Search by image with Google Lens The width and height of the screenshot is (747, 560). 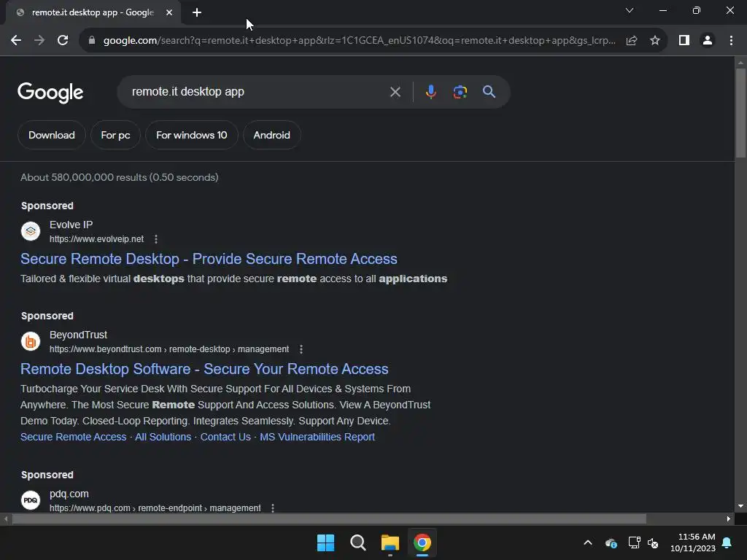point(460,92)
